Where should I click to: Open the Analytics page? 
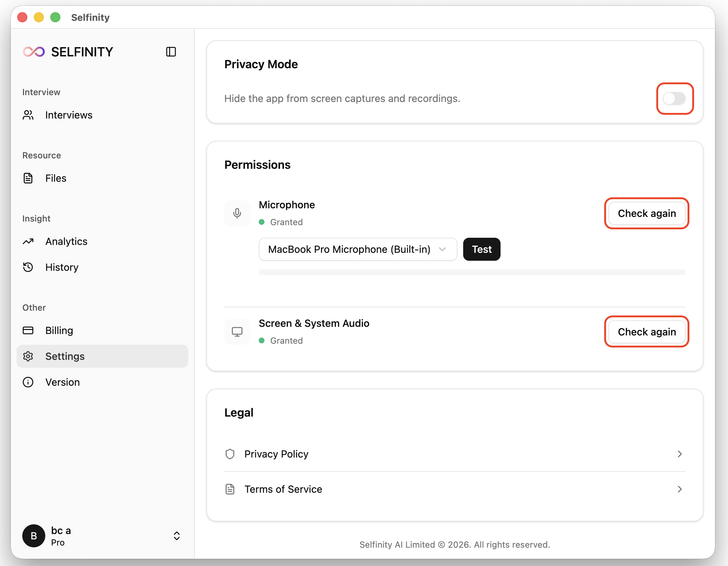[x=102, y=241]
